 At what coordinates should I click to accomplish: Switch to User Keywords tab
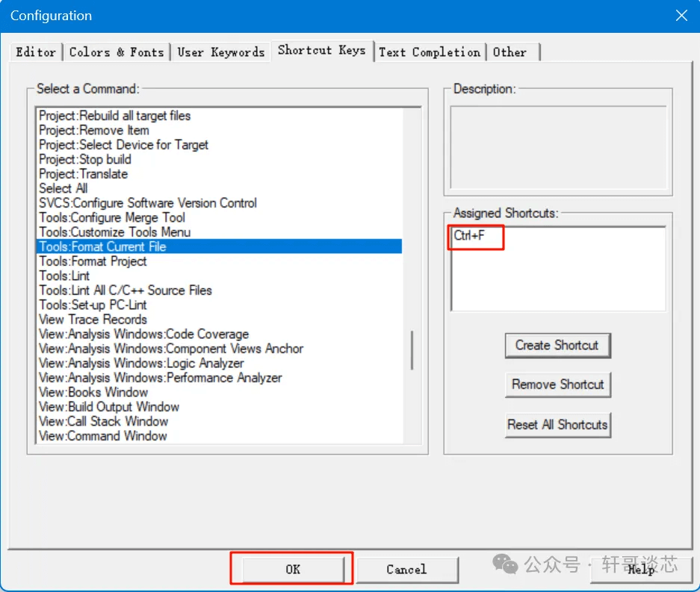[x=220, y=52]
